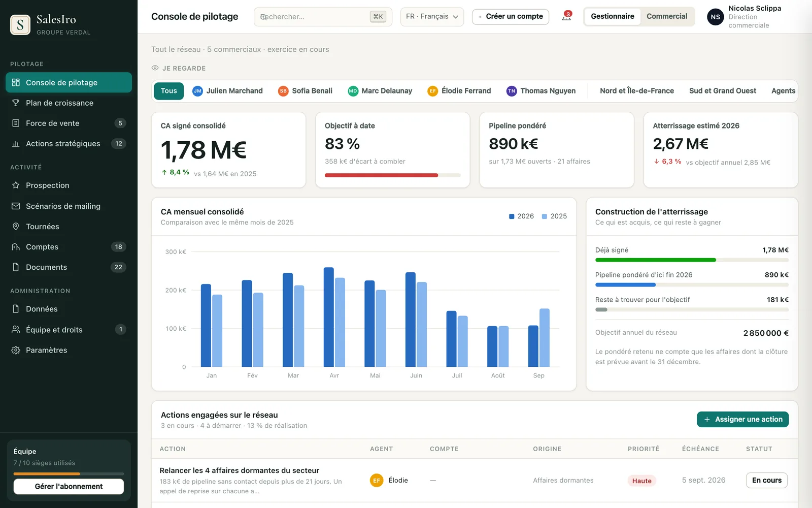Image resolution: width=812 pixels, height=508 pixels.
Task: Open Console de pilotage sidebar item
Action: pyautogui.click(x=69, y=82)
